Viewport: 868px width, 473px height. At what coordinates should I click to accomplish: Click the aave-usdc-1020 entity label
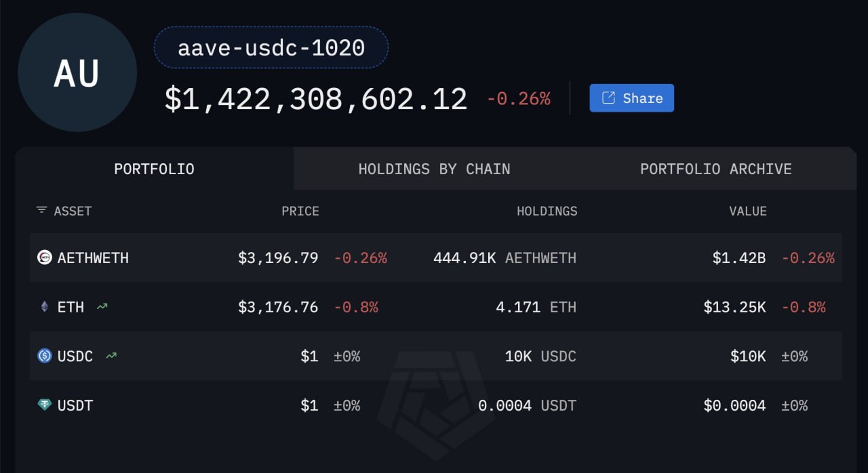click(271, 48)
